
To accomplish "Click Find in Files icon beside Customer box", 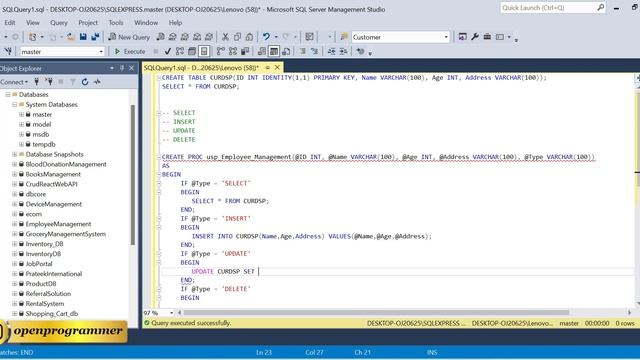I will pos(344,37).
